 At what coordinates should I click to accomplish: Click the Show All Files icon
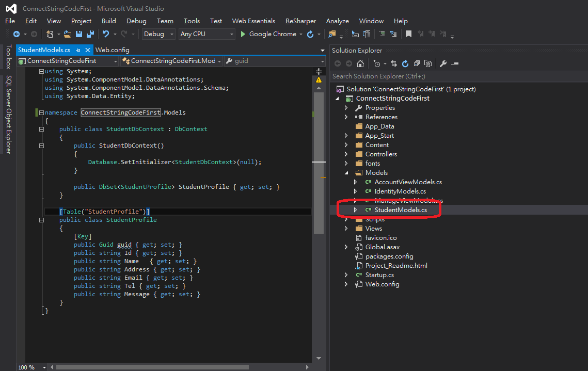point(428,63)
